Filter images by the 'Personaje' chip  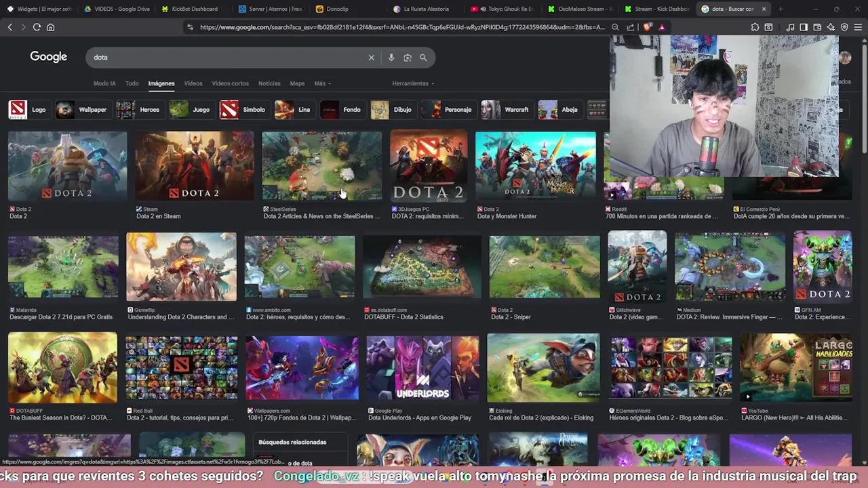click(448, 110)
